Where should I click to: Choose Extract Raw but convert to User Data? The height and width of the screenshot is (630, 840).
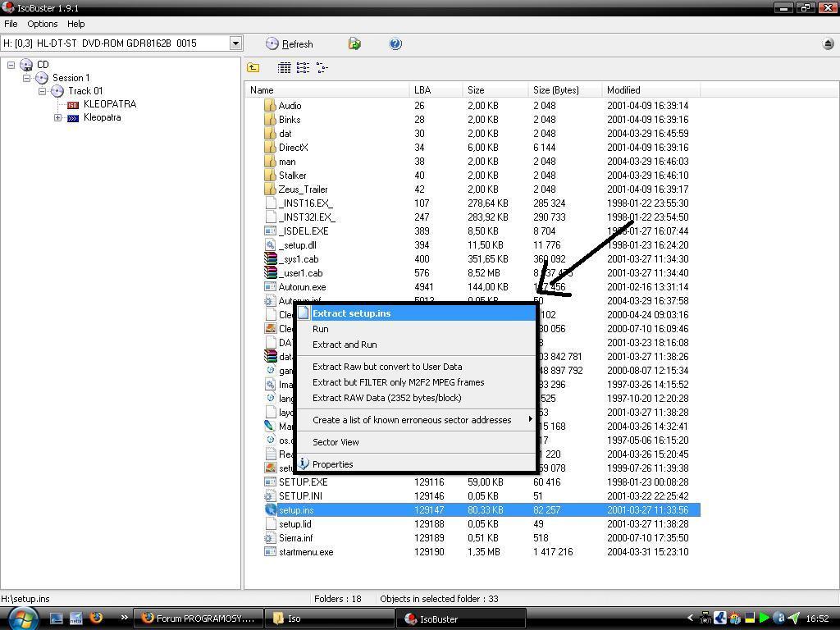tap(416, 367)
